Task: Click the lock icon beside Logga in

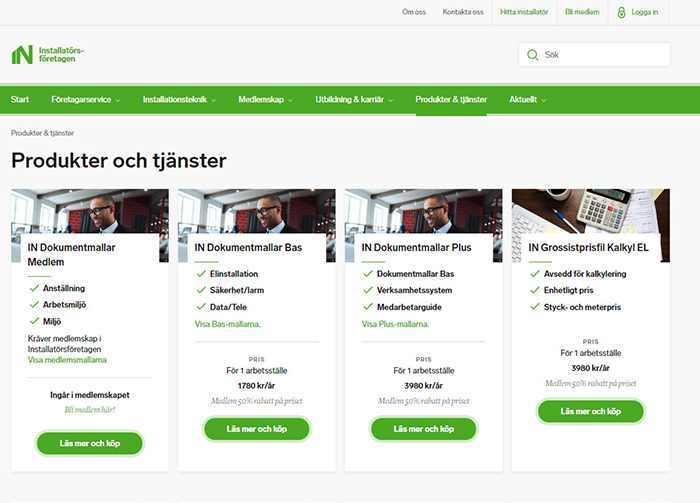Action: [x=622, y=12]
